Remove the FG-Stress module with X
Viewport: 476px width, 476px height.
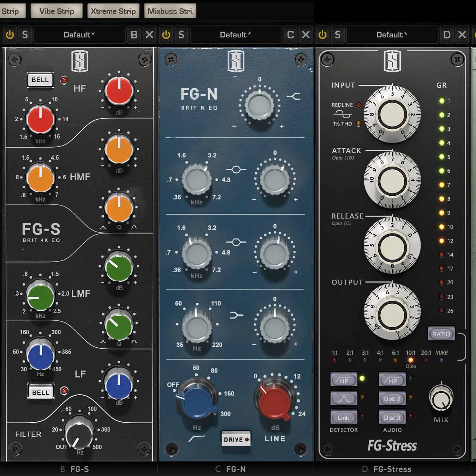(x=462, y=35)
